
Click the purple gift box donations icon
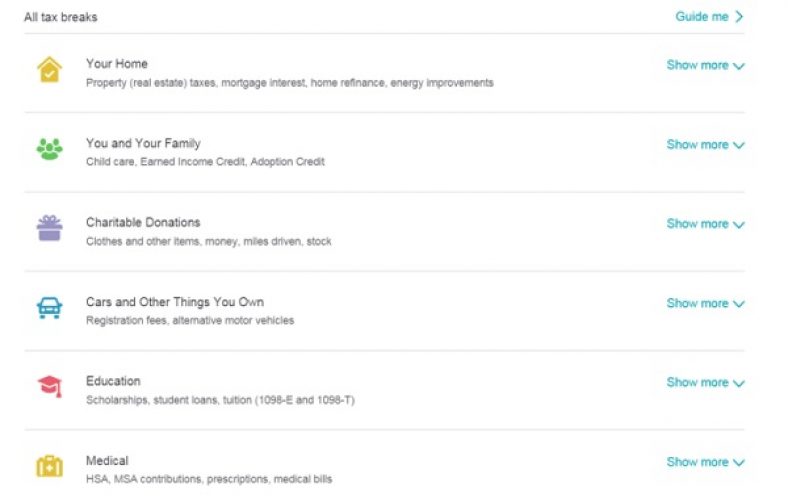(x=49, y=229)
